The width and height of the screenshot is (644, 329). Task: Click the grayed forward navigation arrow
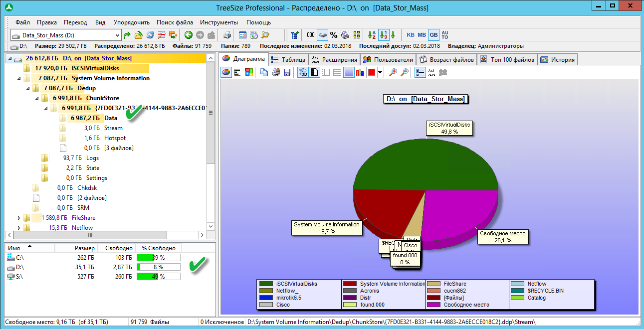(200, 35)
